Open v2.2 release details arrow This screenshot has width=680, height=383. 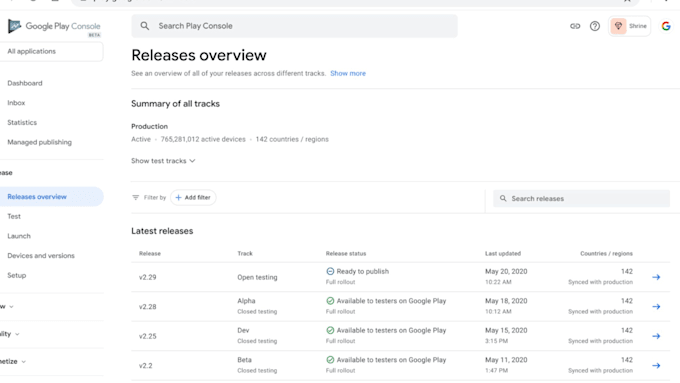[656, 366]
